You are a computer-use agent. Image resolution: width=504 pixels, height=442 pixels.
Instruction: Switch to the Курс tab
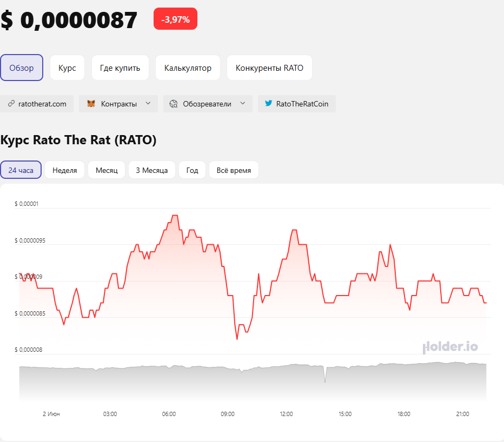click(67, 68)
